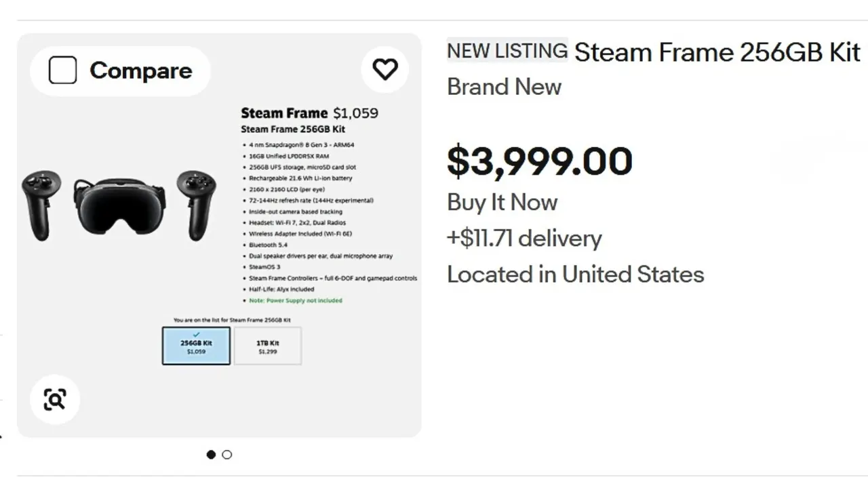
Task: Add listing to watchlist with heart icon
Action: tap(385, 69)
